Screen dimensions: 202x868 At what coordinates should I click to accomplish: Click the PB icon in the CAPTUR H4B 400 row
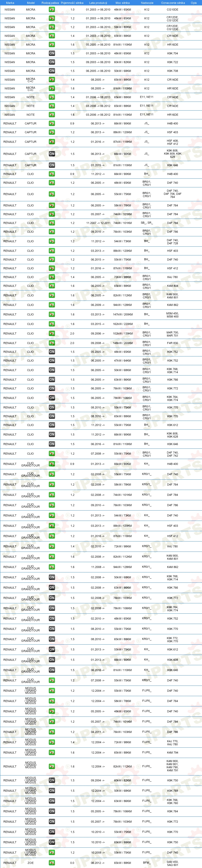(52, 123)
